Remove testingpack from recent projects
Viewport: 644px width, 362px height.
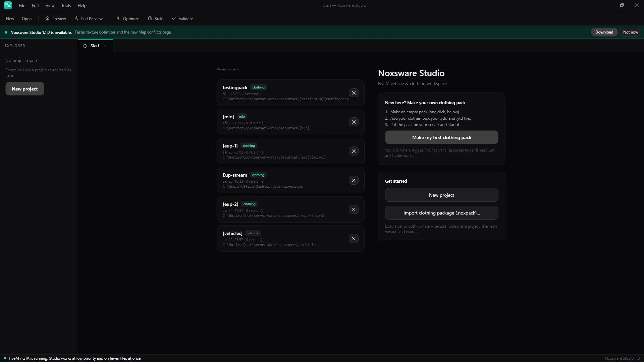pos(354,93)
